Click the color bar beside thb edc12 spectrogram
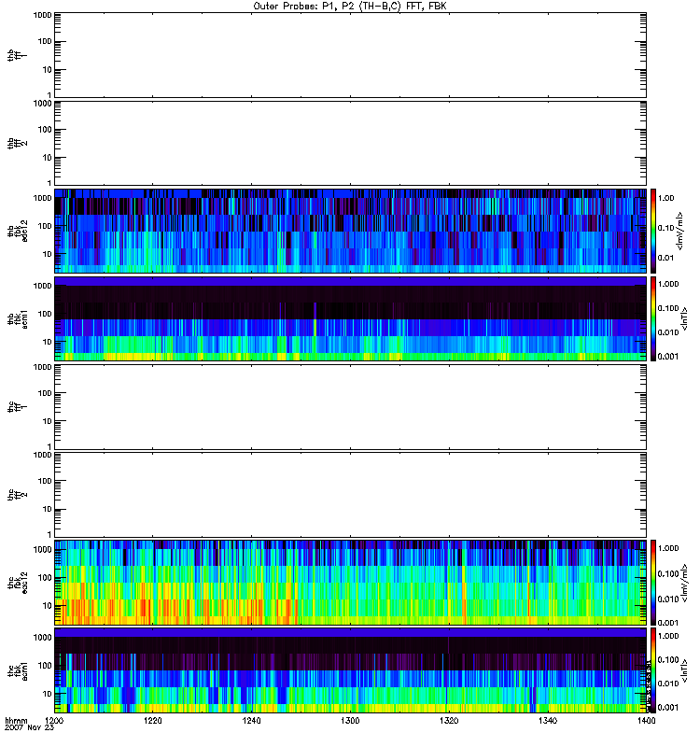The width and height of the screenshot is (700, 747). click(x=653, y=230)
